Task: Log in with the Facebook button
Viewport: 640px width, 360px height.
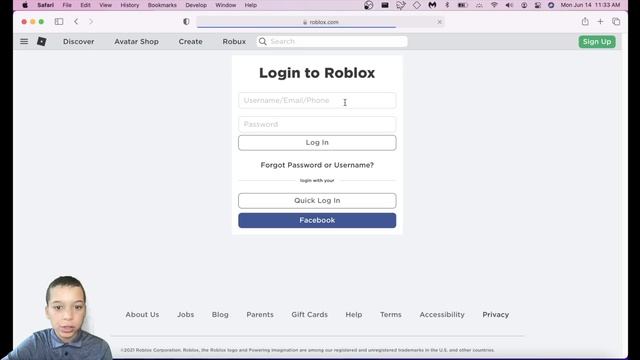Action: point(317,220)
